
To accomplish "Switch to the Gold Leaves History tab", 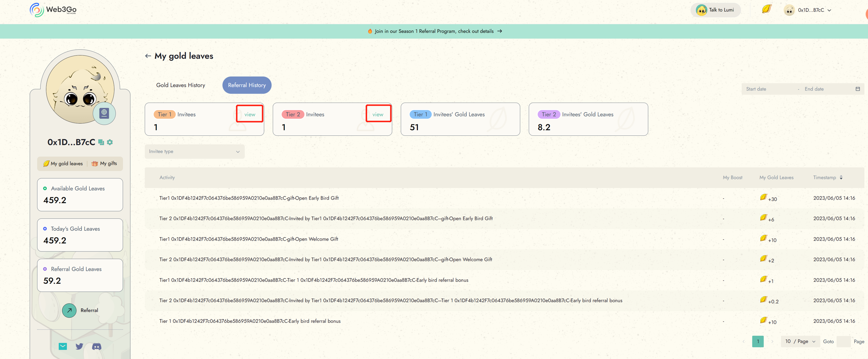I will point(180,85).
